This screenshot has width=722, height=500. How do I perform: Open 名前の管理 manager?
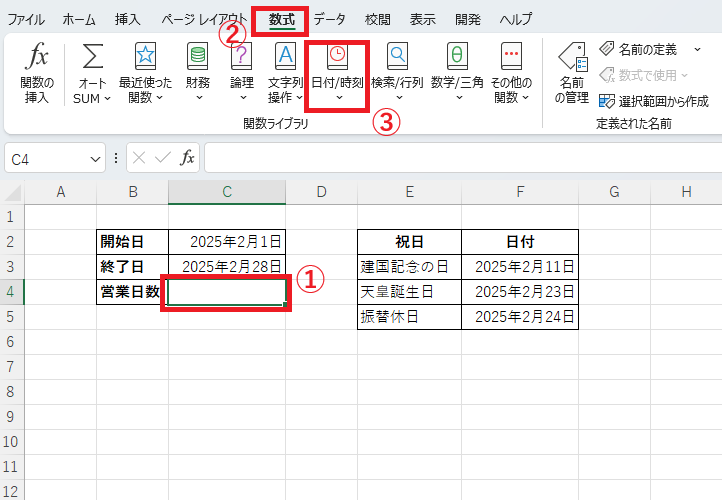(572, 73)
